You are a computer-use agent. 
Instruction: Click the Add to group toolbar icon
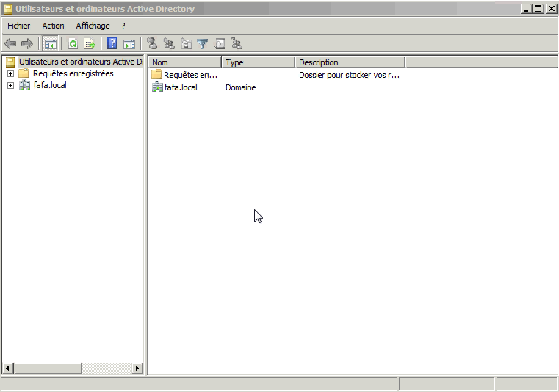tap(237, 43)
